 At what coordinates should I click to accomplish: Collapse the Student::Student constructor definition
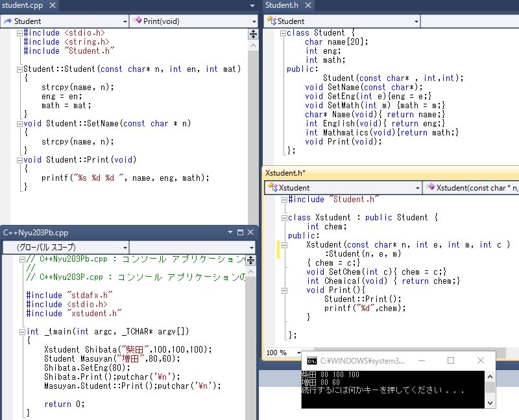pos(19,69)
